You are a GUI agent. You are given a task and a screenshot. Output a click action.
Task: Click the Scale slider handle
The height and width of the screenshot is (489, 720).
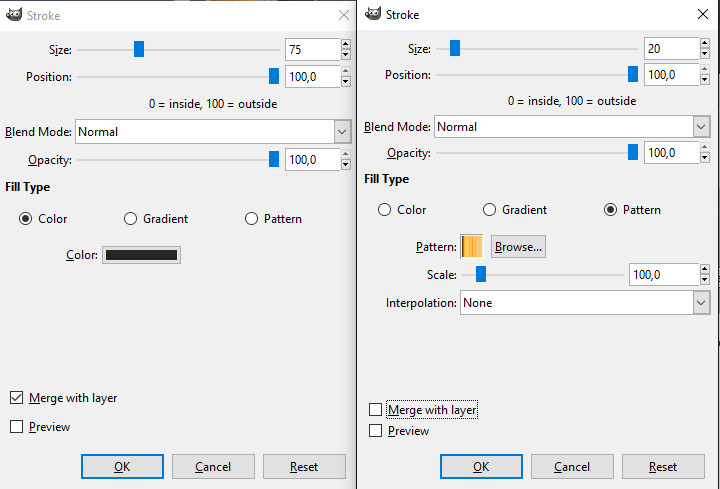(481, 275)
